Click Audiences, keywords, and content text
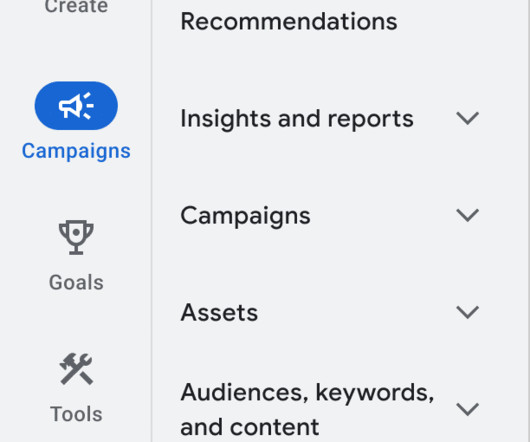Viewport: 530px width, 442px height. click(307, 409)
